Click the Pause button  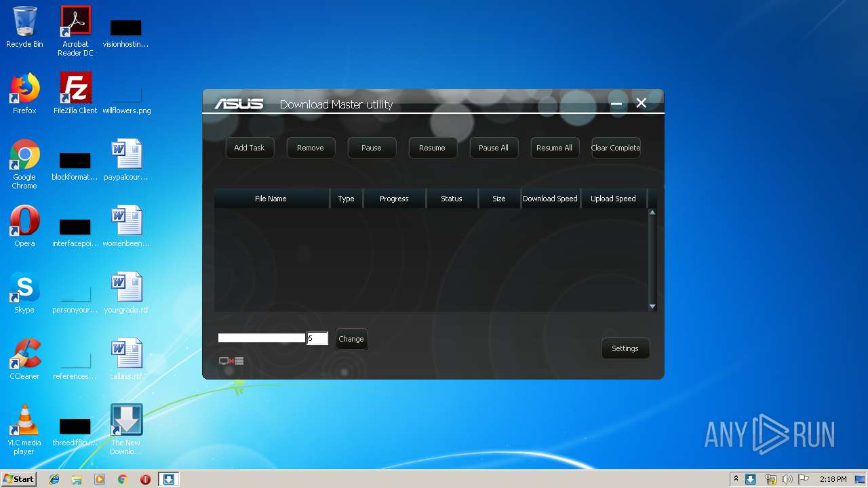pos(372,148)
